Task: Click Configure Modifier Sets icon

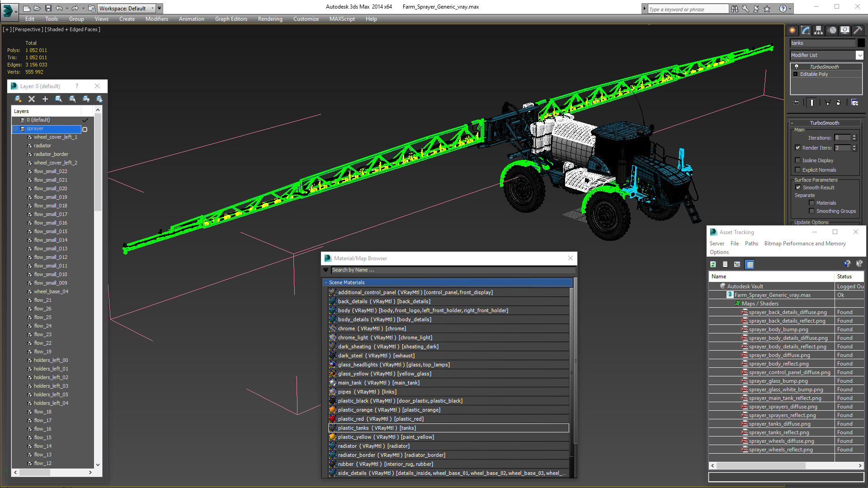Action: click(x=854, y=103)
